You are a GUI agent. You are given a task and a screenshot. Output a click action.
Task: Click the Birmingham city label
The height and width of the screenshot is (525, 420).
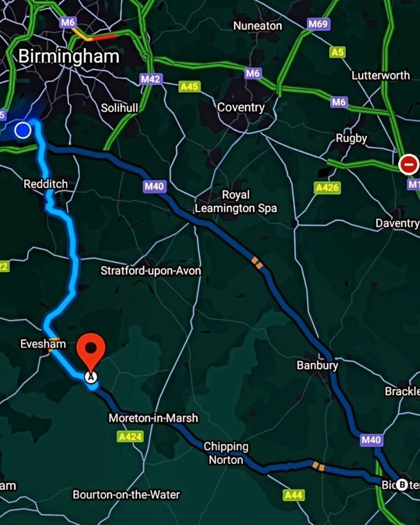pyautogui.click(x=69, y=57)
